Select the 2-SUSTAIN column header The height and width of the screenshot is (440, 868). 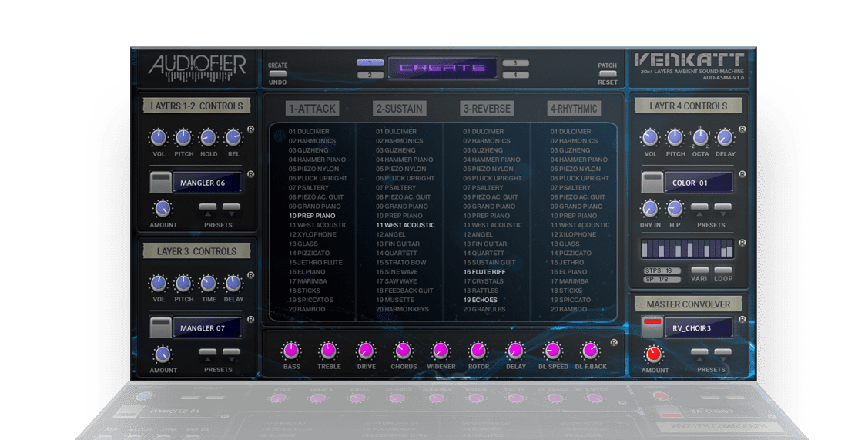(400, 109)
